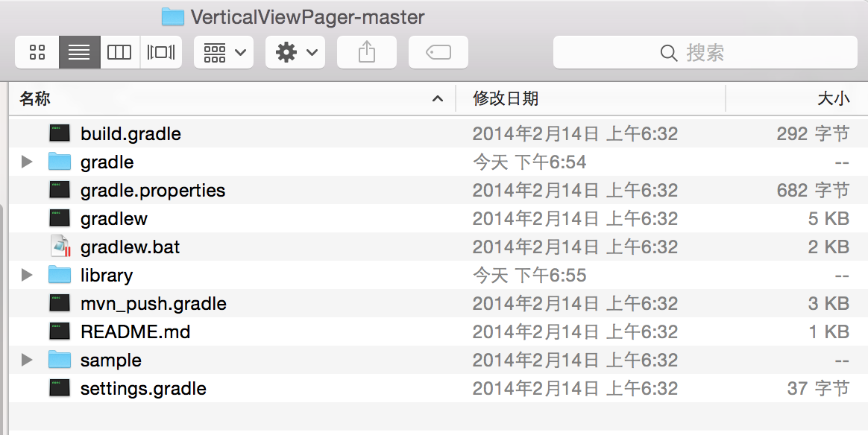Image resolution: width=868 pixels, height=435 pixels.
Task: Switch to icon view mode
Action: click(37, 52)
